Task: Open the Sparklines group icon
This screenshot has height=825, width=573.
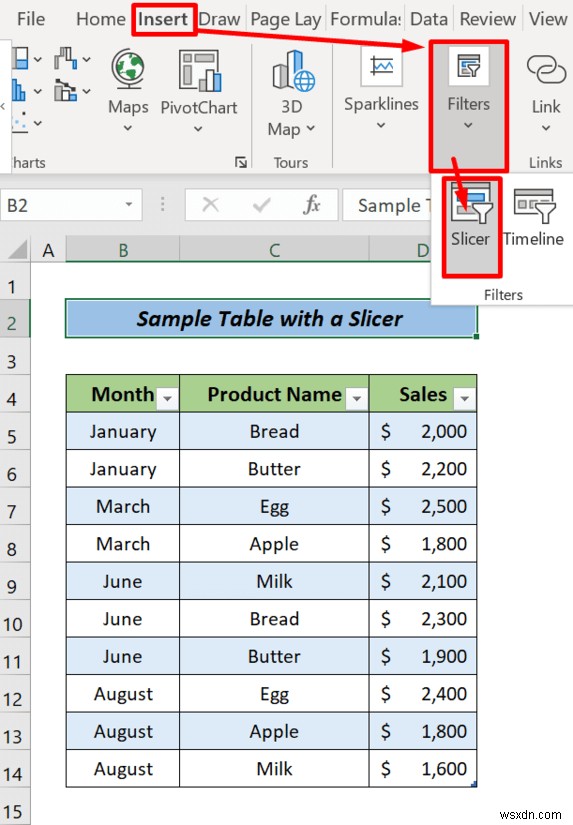Action: pos(381,66)
